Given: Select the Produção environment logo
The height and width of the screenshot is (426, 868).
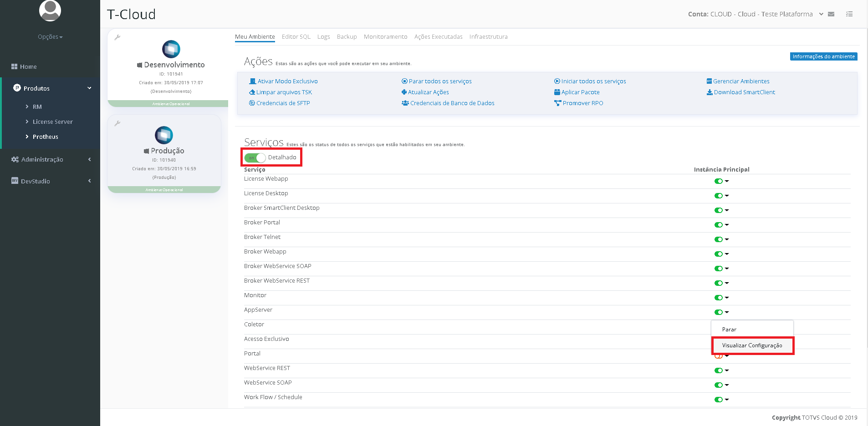Looking at the screenshot, I should (x=164, y=135).
